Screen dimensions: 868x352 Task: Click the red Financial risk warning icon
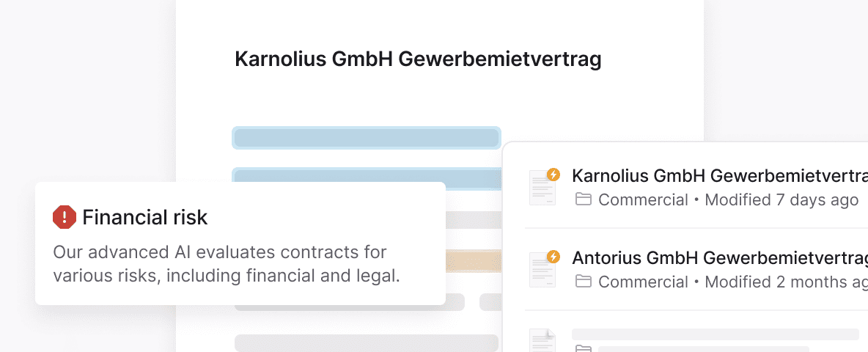[x=65, y=217]
